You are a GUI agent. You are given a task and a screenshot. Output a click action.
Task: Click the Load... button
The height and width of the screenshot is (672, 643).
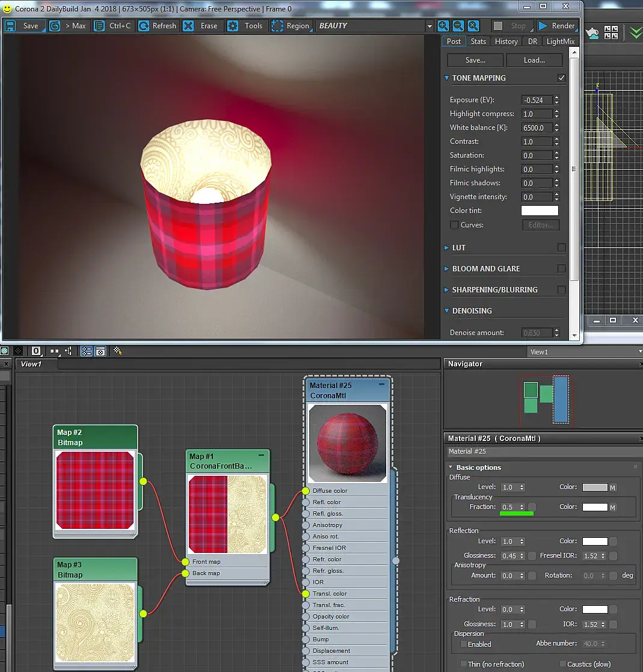534,60
